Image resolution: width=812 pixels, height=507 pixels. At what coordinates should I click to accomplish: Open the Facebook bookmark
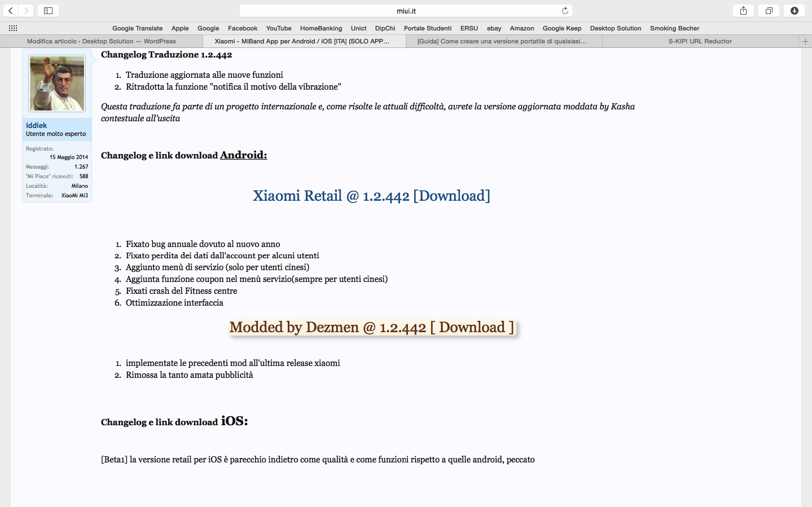click(x=243, y=28)
